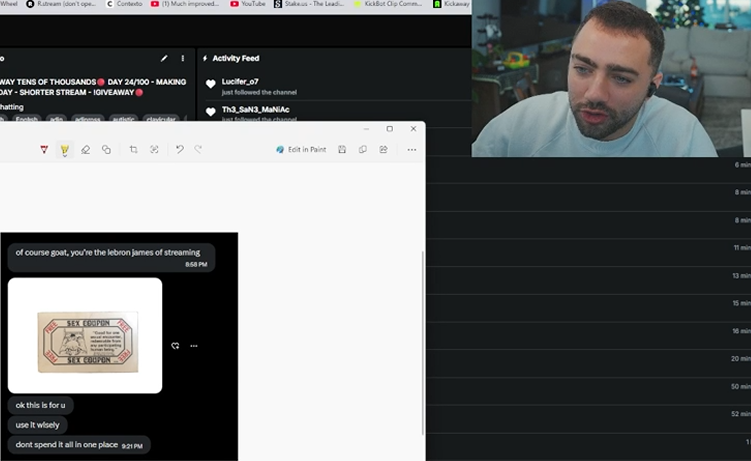Click the 11 min activity row
This screenshot has height=461, width=751.
[x=588, y=252]
